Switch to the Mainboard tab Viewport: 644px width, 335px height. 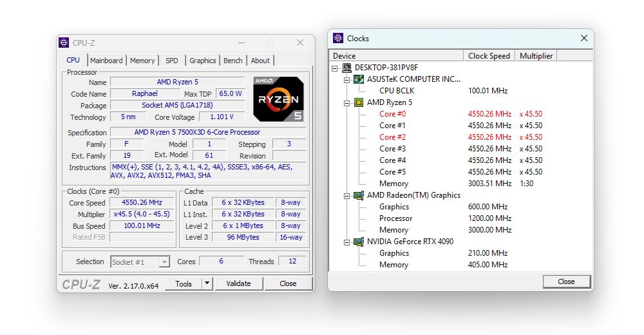[106, 61]
